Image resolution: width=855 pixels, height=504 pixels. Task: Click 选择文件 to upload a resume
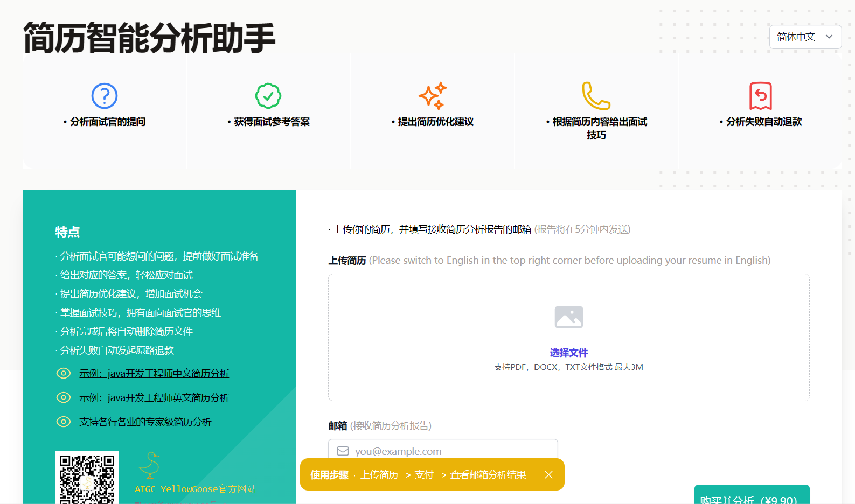(x=568, y=353)
